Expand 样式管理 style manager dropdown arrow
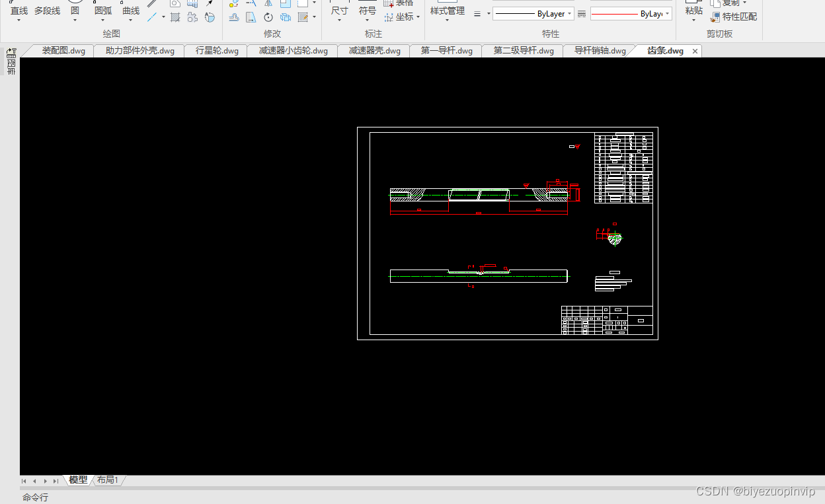 (447, 20)
